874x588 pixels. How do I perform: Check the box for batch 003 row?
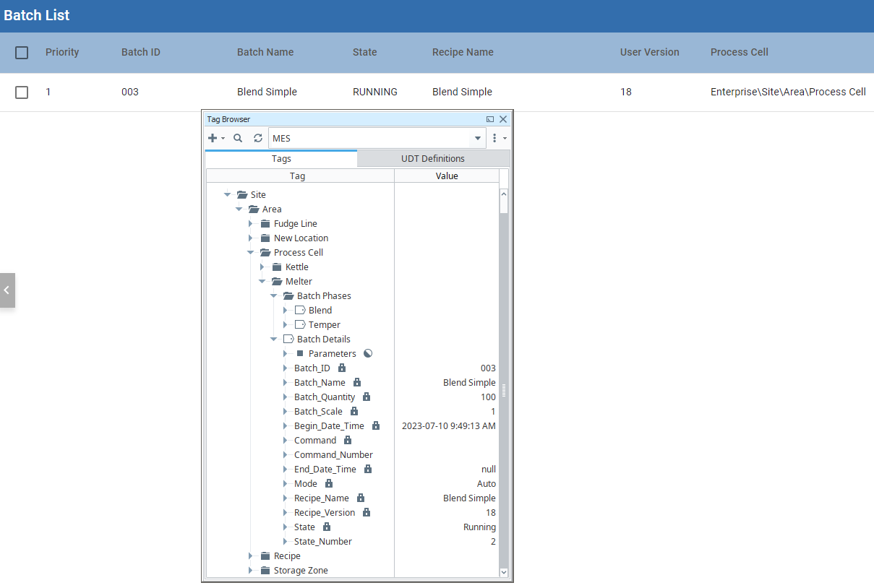(22, 92)
